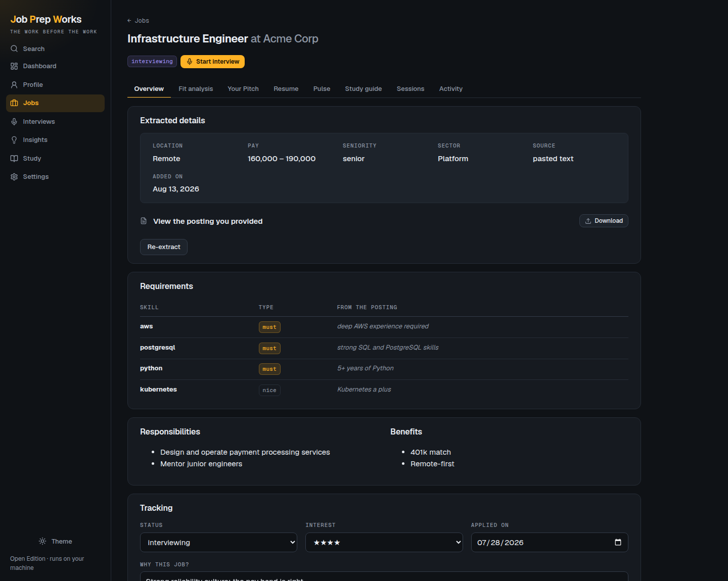
Task: Open the Activity tab
Action: click(x=451, y=89)
